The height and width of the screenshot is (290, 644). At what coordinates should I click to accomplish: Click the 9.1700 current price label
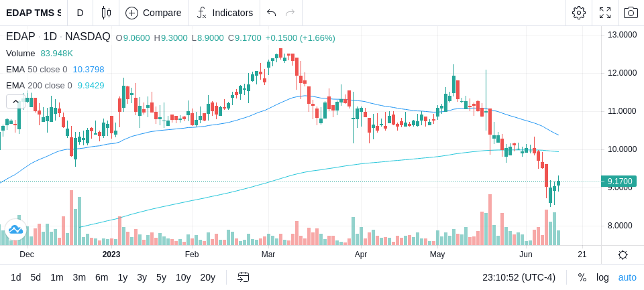pyautogui.click(x=619, y=181)
